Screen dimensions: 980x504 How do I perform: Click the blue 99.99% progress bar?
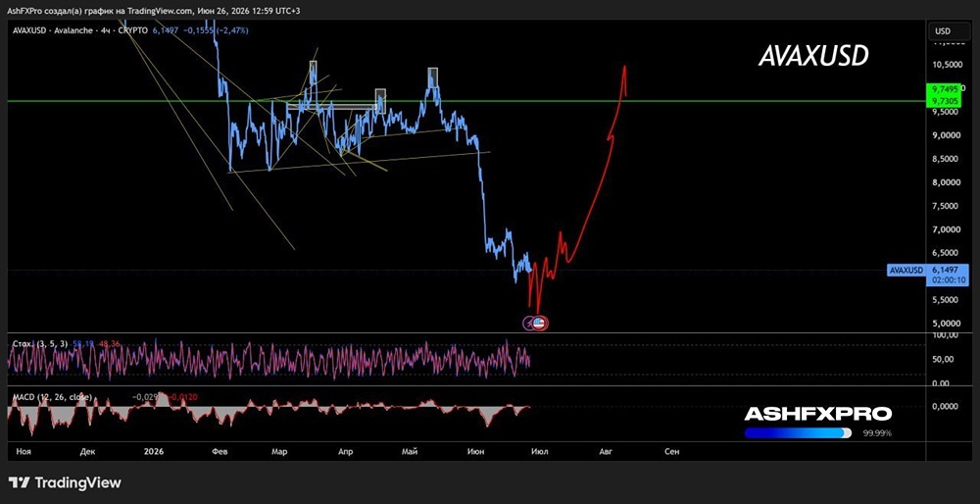(798, 432)
